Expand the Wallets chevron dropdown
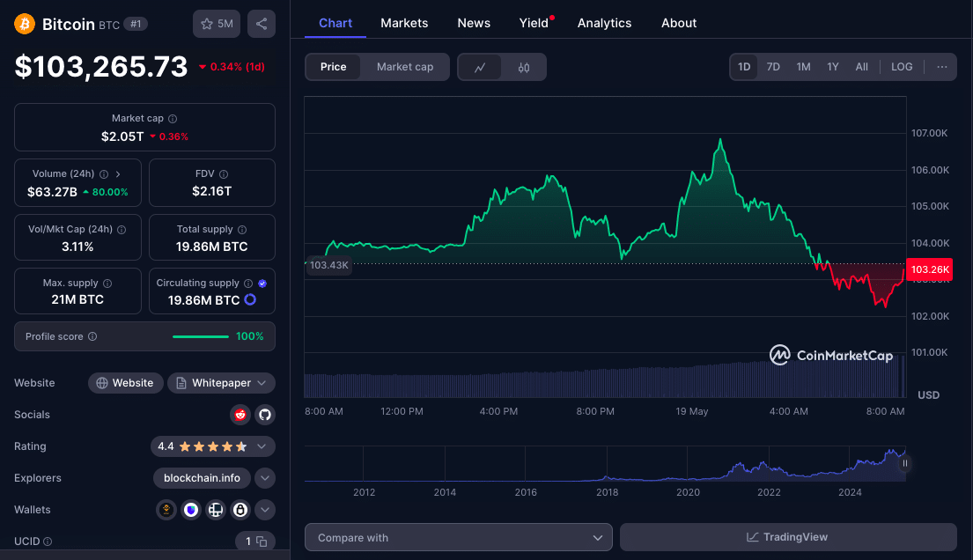Screen dimensions: 973x560 [265, 510]
